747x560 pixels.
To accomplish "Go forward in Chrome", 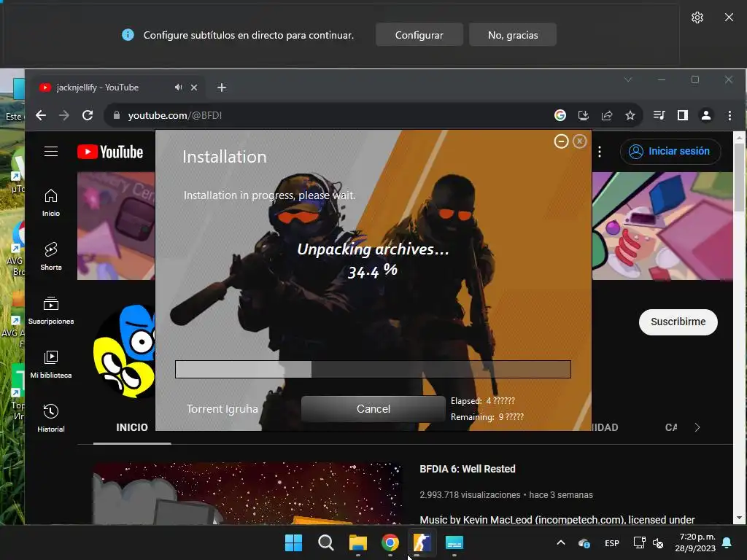I will click(64, 115).
